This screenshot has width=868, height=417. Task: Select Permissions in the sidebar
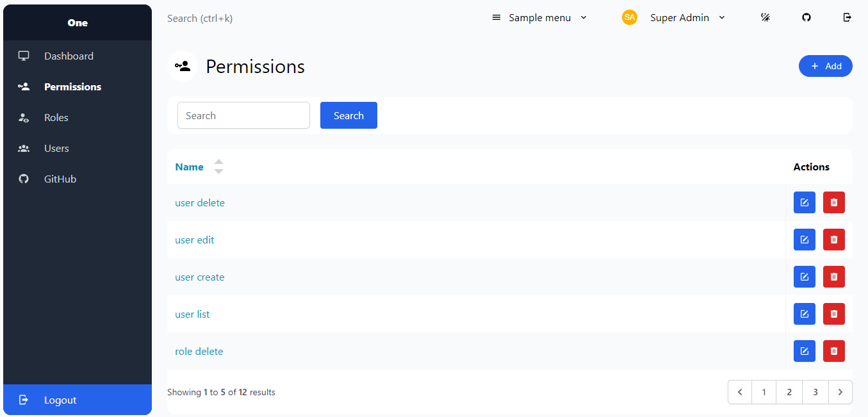[78, 86]
